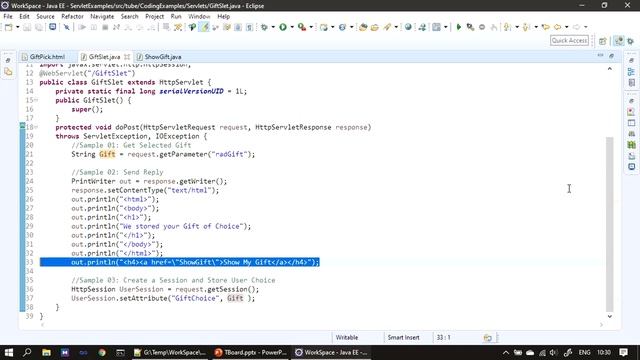Close the GiftSlet.java editor tab

[x=127, y=57]
